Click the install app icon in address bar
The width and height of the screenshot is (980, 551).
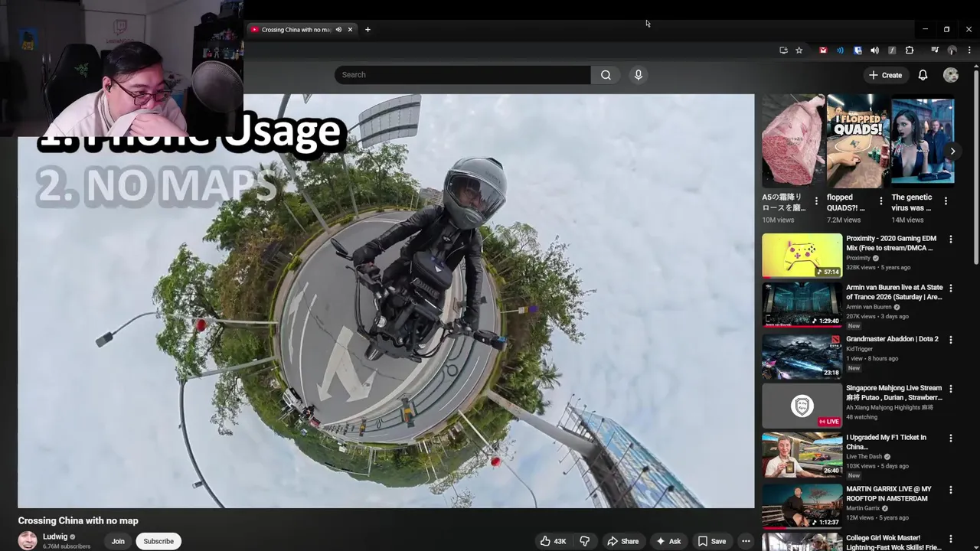click(783, 51)
